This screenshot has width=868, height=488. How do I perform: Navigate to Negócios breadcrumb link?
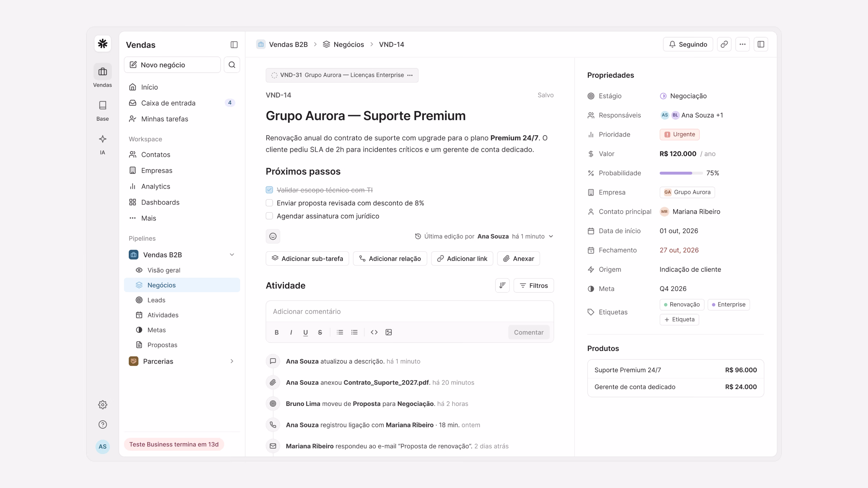point(344,44)
